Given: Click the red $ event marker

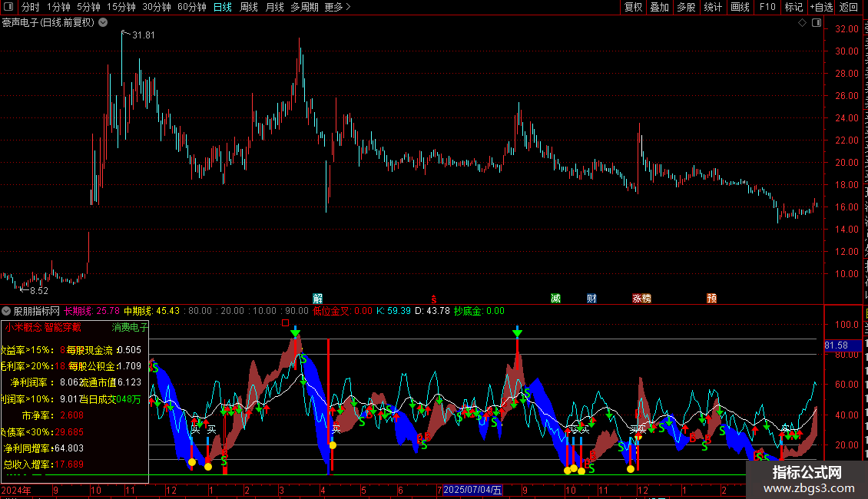Looking at the screenshot, I should tap(433, 299).
